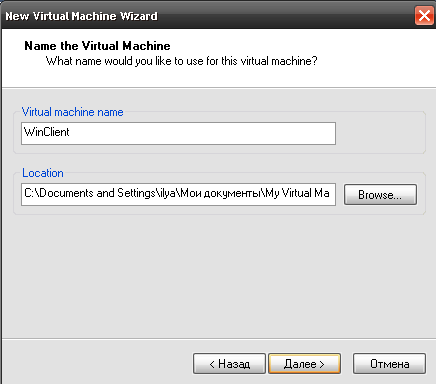Place cursor at 'C:\' start of location path
This screenshot has width=436, height=384.
click(30, 193)
